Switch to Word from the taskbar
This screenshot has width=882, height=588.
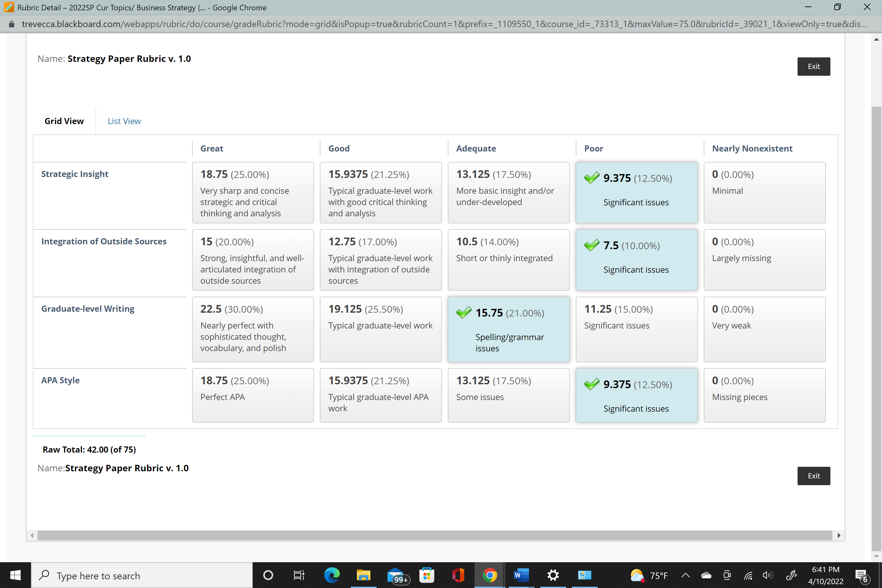[x=521, y=575]
